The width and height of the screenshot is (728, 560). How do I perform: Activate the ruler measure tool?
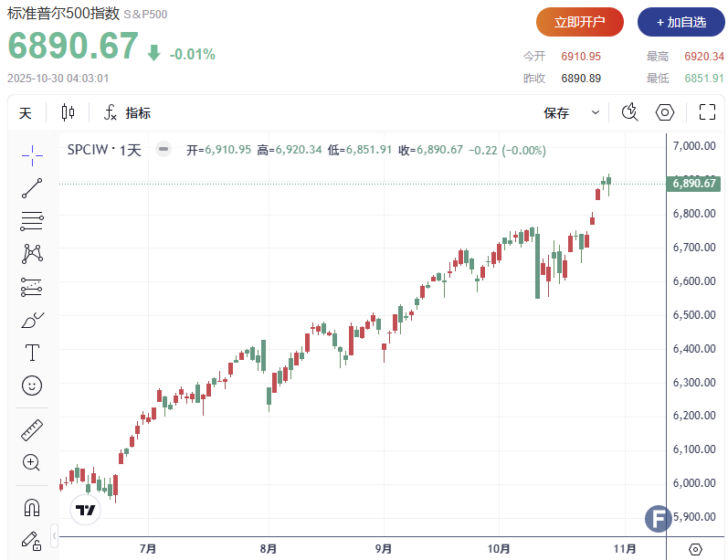tap(32, 429)
